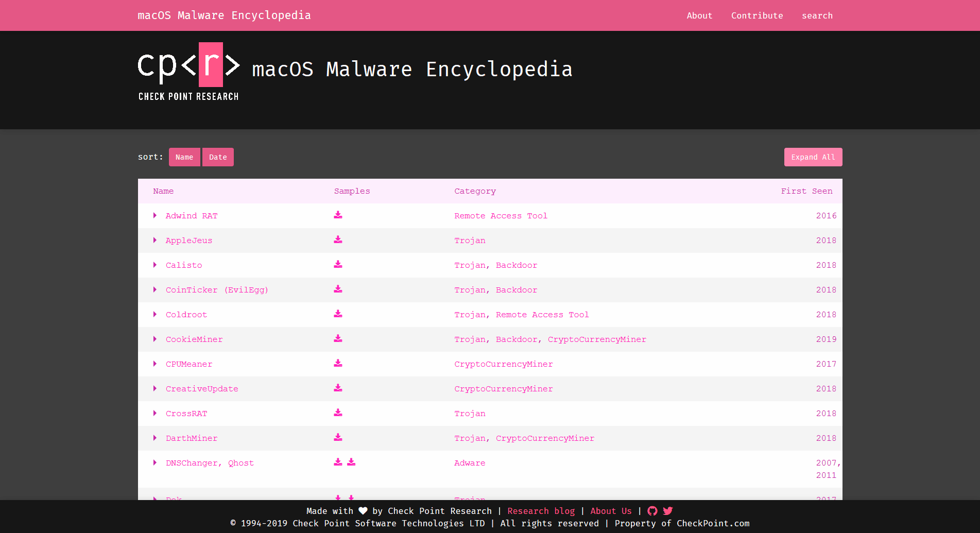Click the 2019 year of CookieMiner
Screen dimensions: 980x533
pyautogui.click(x=826, y=339)
